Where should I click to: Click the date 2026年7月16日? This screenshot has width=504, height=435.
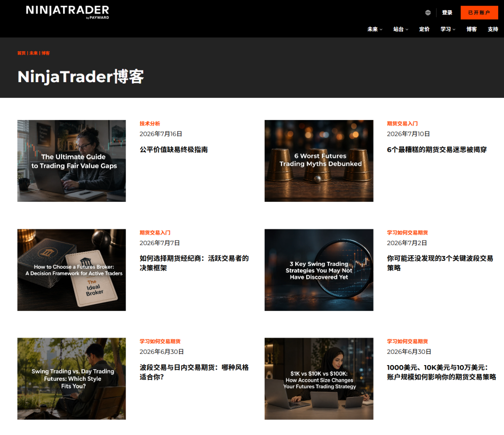coord(161,134)
